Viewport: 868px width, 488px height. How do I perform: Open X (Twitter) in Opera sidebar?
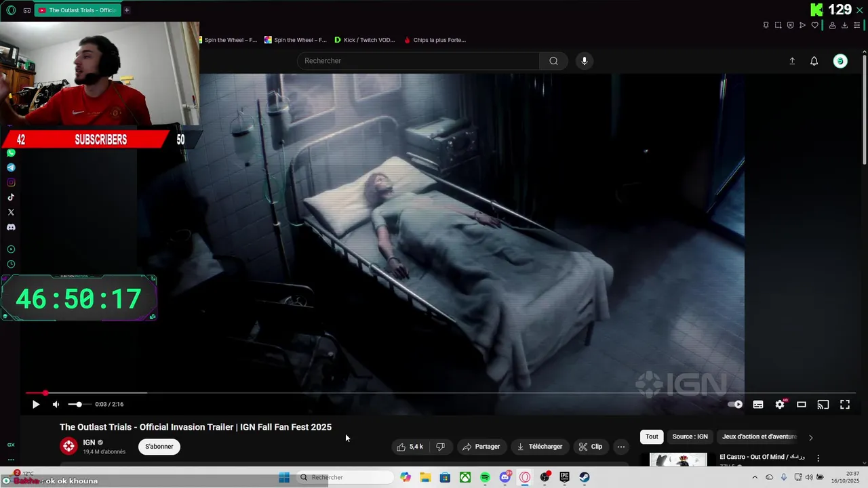pyautogui.click(x=11, y=212)
